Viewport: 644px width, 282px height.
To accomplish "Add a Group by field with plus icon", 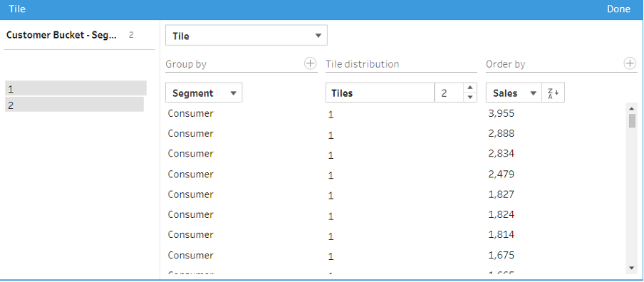I will pyautogui.click(x=310, y=63).
